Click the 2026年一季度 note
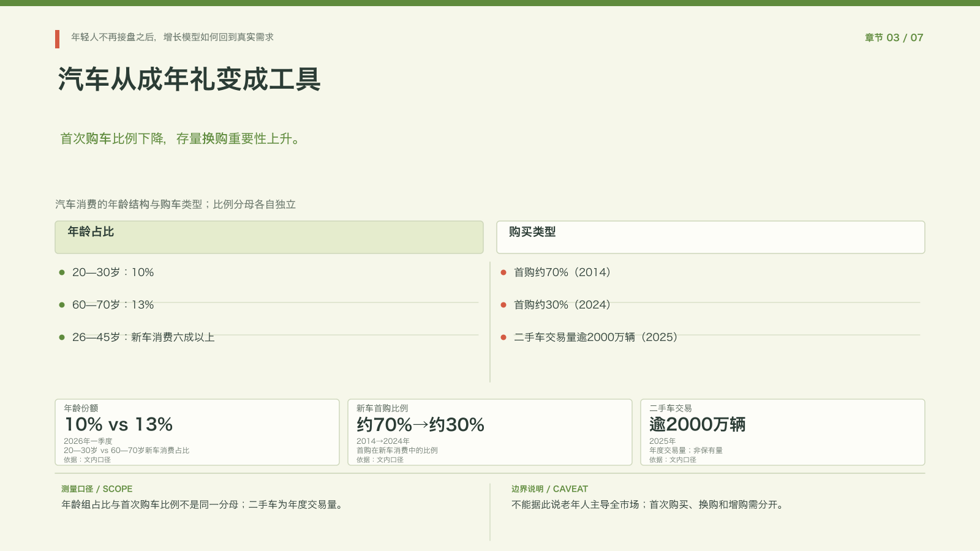The height and width of the screenshot is (551, 980). click(88, 441)
